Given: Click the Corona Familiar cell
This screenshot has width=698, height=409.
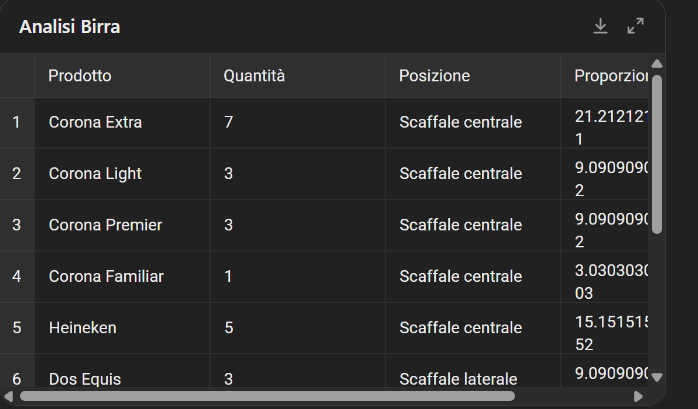Looking at the screenshot, I should point(106,276).
